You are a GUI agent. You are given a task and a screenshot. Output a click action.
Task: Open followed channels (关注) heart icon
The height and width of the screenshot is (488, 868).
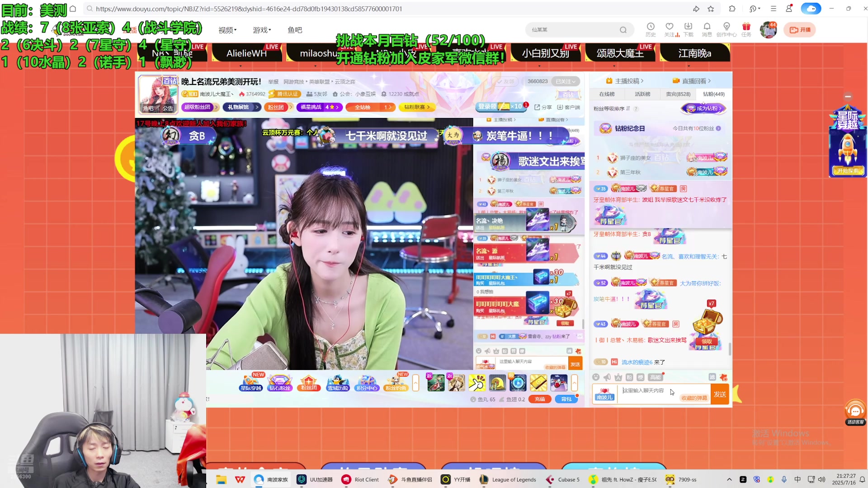(670, 29)
